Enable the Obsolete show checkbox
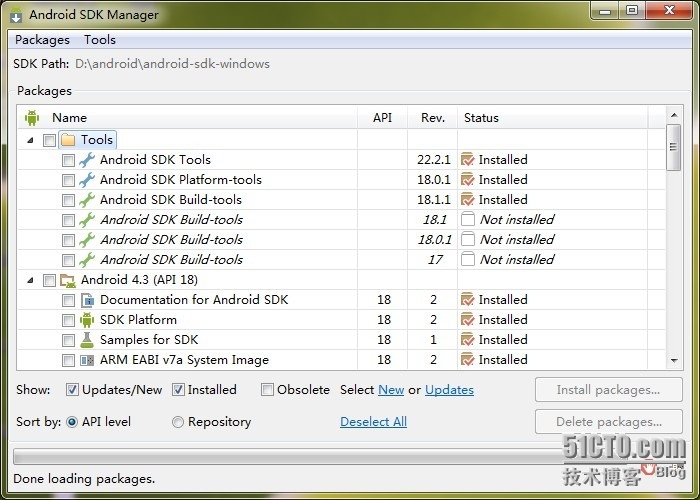Image resolution: width=700 pixels, height=500 pixels. click(267, 390)
